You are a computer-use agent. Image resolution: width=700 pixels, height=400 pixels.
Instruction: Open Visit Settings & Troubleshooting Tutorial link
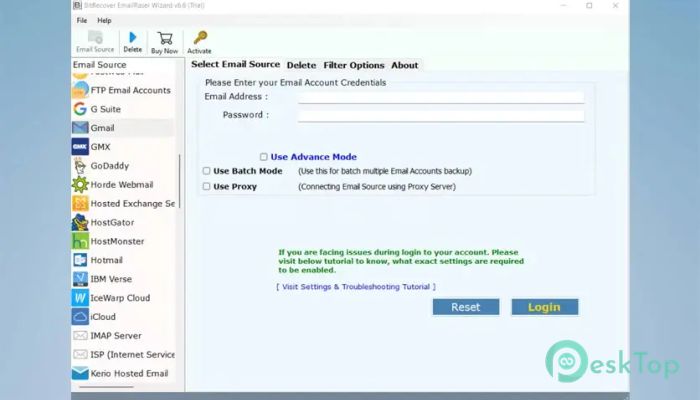coord(356,287)
